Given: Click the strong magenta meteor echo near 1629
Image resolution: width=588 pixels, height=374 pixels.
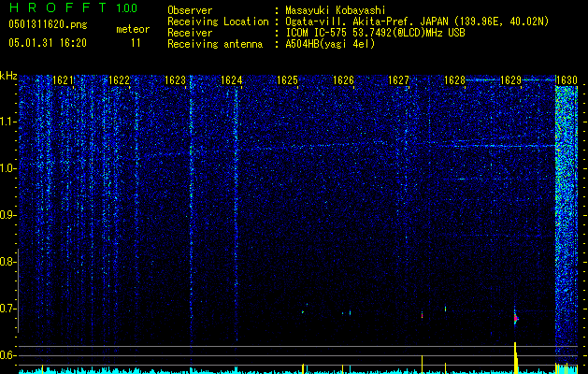Looking at the screenshot, I should [x=516, y=319].
